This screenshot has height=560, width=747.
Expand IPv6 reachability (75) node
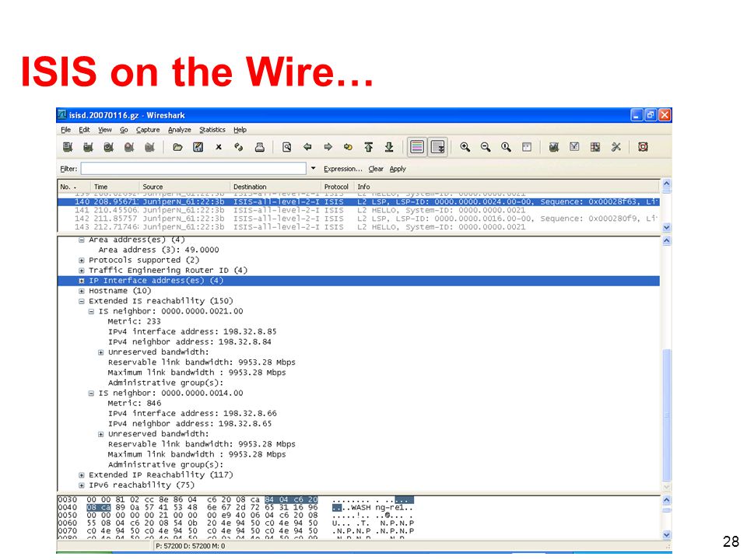[x=82, y=485]
